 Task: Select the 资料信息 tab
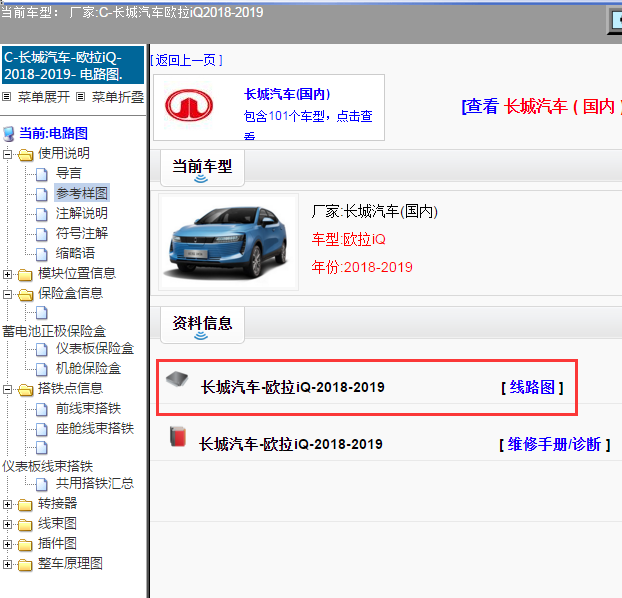click(x=202, y=325)
